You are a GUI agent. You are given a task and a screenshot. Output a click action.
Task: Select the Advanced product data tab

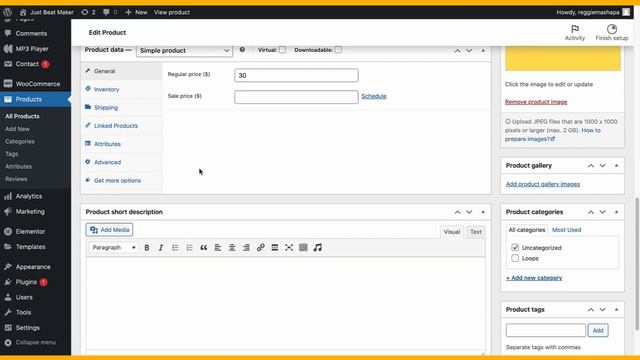coord(122,162)
